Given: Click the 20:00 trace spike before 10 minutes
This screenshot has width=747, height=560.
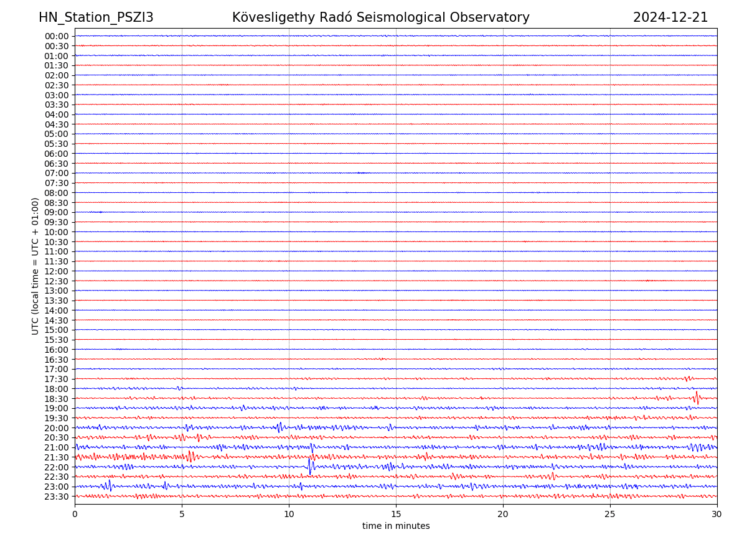Looking at the screenshot, I should 280,427.
